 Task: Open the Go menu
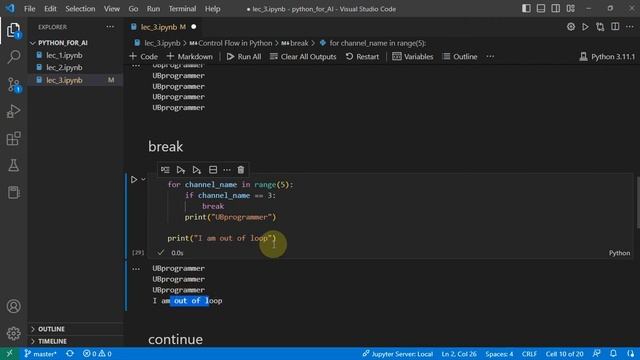[x=133, y=9]
